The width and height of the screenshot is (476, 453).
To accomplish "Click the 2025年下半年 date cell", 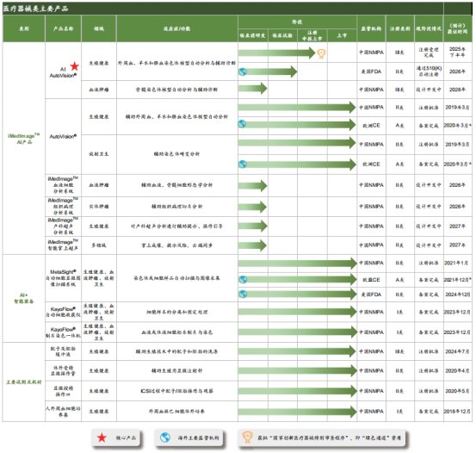I will point(457,52).
